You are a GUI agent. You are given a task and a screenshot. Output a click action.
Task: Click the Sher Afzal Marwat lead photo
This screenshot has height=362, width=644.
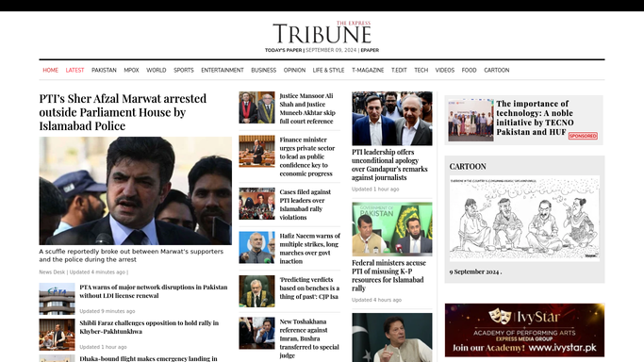136,190
